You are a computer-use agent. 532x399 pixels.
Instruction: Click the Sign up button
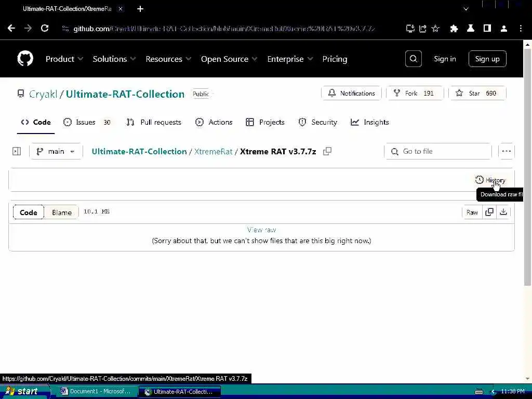pos(487,59)
